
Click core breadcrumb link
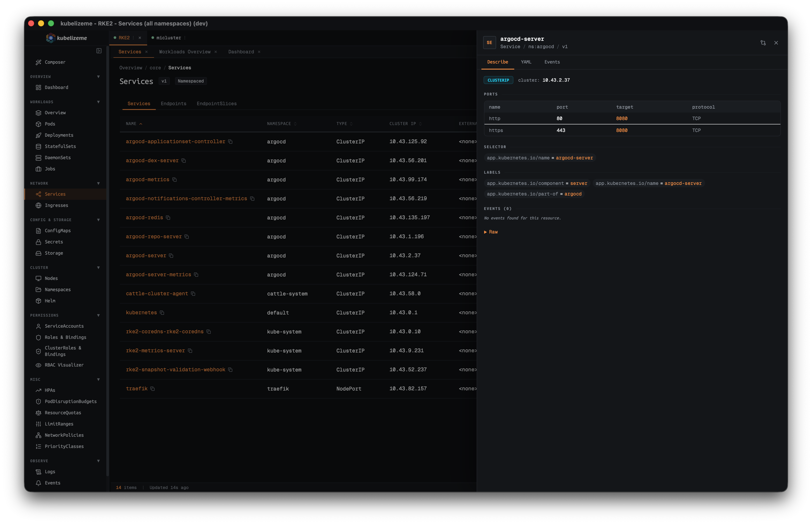pyautogui.click(x=155, y=68)
